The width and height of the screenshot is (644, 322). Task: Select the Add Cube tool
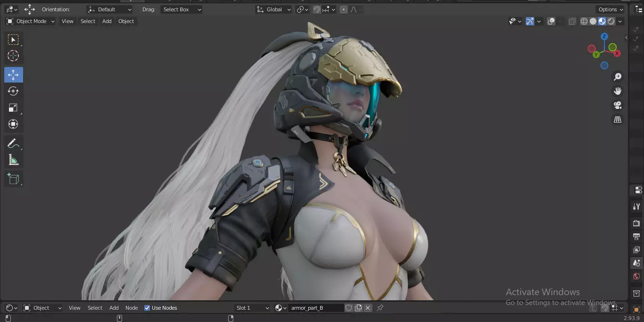(13, 179)
